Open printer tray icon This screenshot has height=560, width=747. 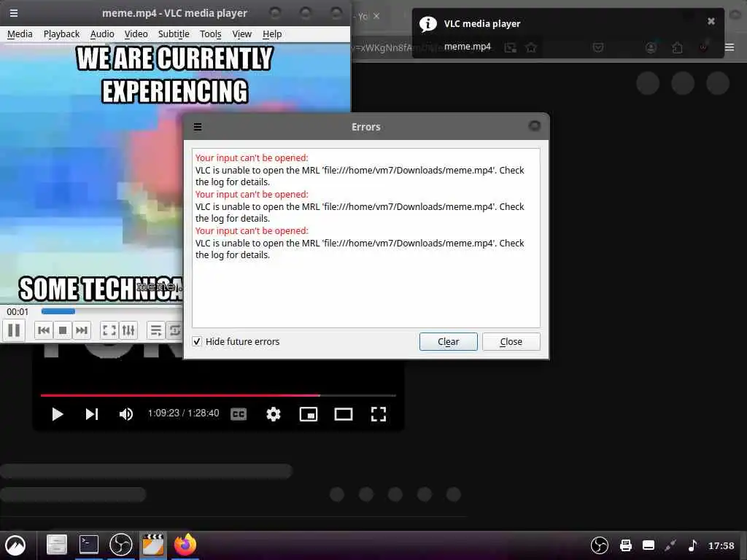(x=625, y=545)
